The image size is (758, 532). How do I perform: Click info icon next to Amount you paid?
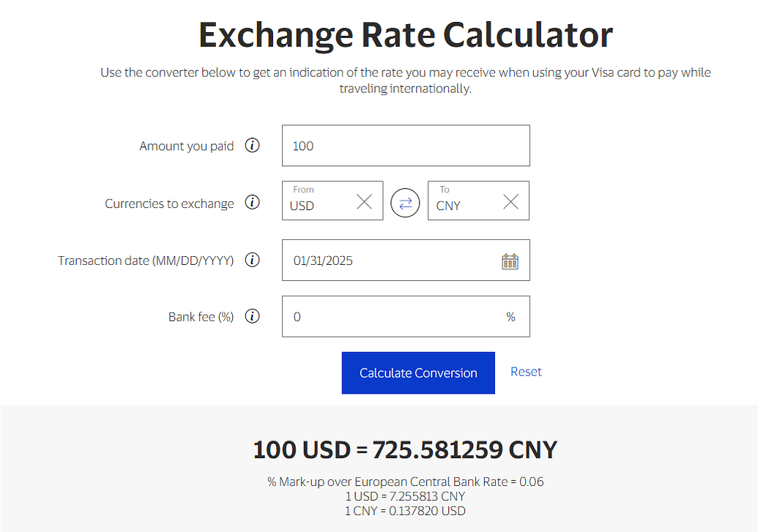point(252,146)
